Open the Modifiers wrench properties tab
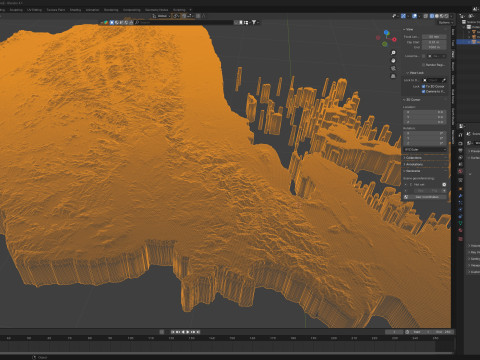480x360 pixels. click(460, 196)
